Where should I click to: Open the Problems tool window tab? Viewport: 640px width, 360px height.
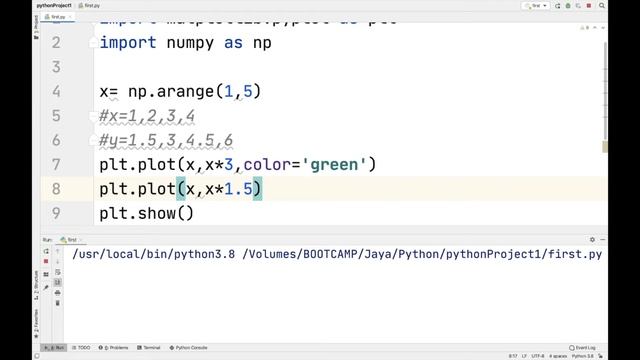113,348
